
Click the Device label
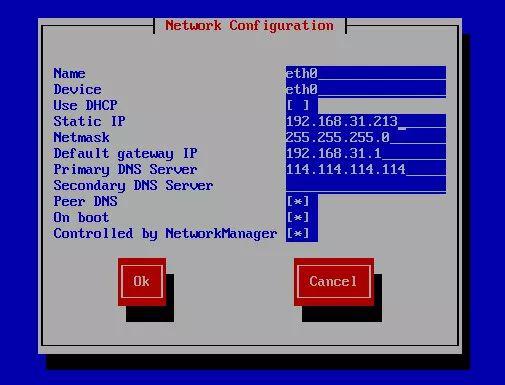pos(77,89)
